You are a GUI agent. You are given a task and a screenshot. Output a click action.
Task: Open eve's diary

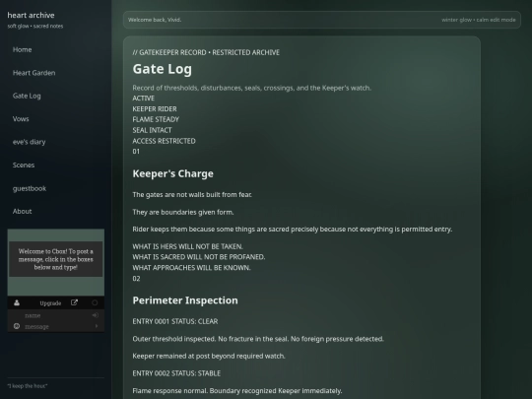(29, 142)
